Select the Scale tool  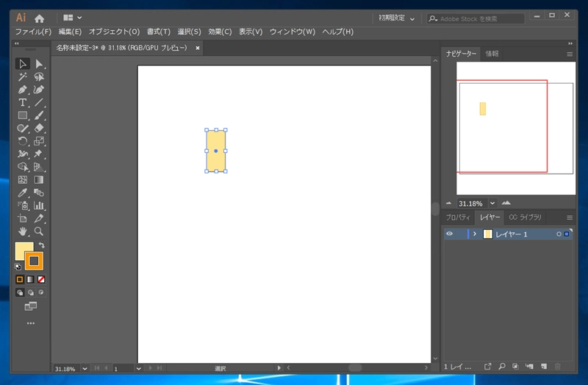(x=39, y=141)
